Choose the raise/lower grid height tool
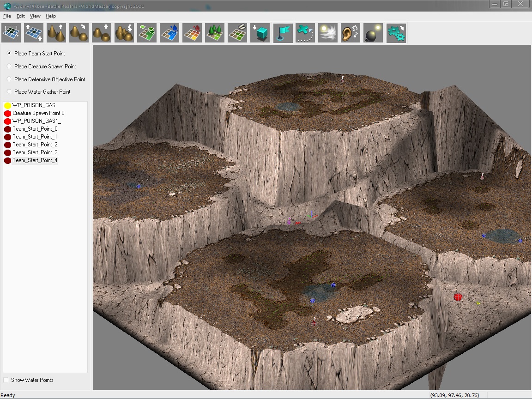The width and height of the screenshot is (532, 399). click(x=34, y=33)
